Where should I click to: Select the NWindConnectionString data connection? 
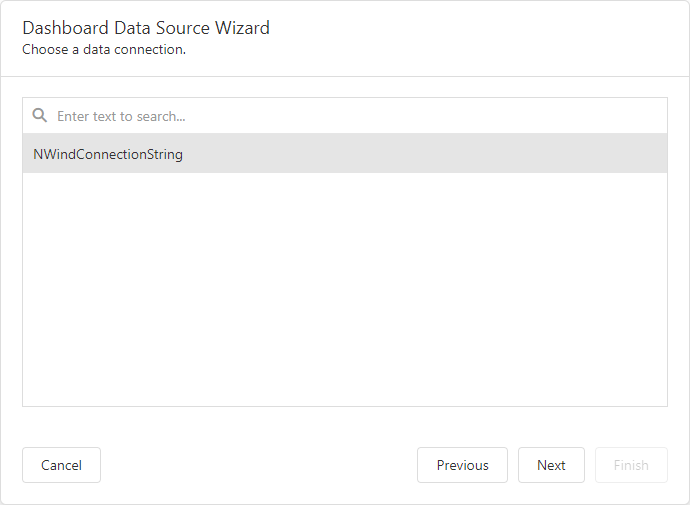pos(345,154)
